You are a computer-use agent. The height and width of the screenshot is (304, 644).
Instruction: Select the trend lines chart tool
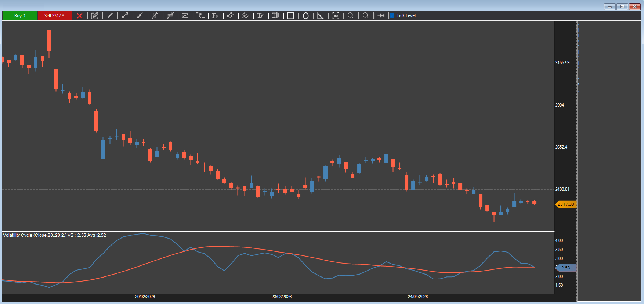185,15
